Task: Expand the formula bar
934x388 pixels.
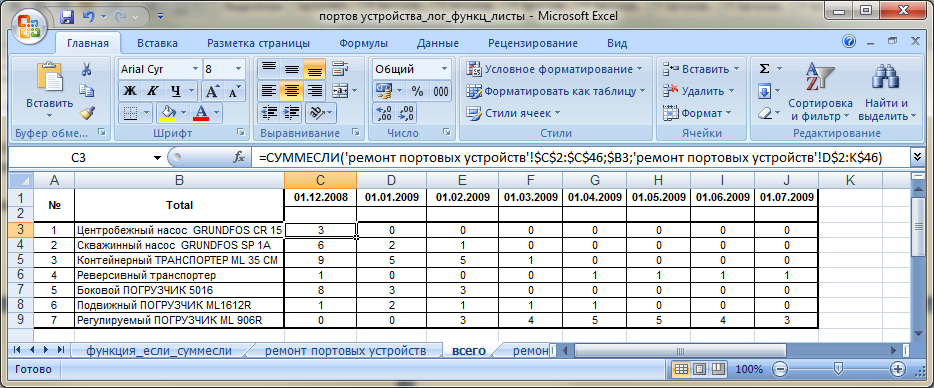Action: tap(916, 157)
